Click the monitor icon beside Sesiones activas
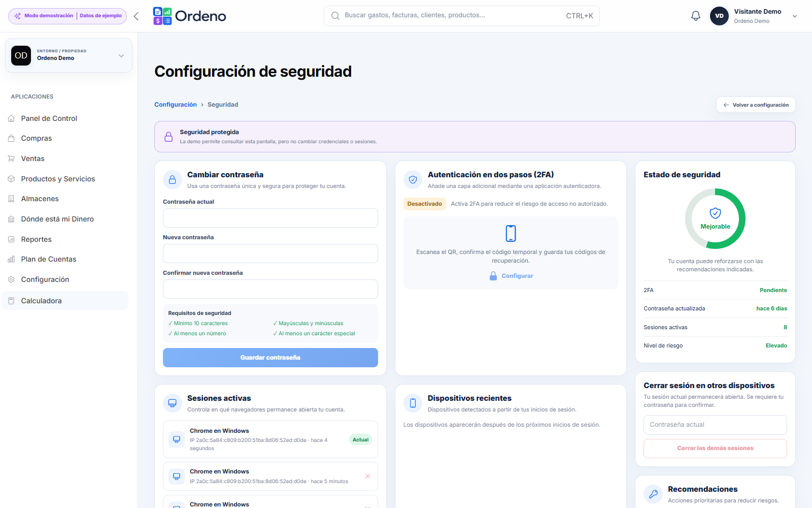 click(173, 403)
